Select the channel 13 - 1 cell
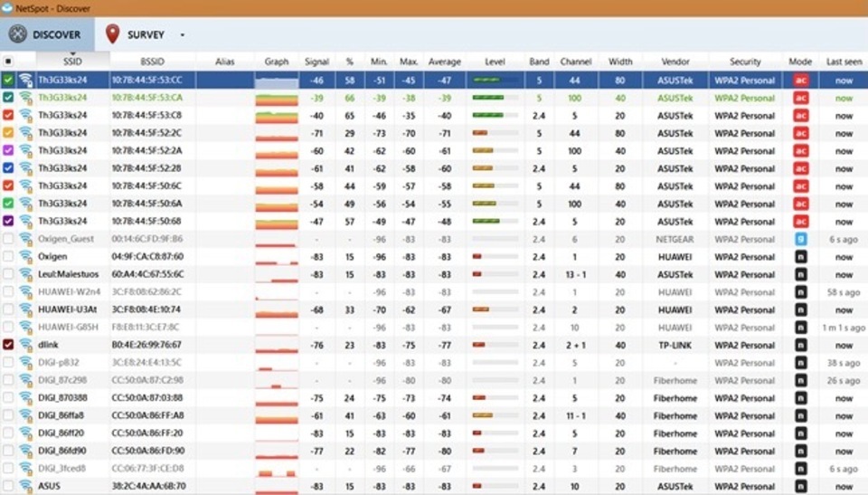 click(x=575, y=274)
